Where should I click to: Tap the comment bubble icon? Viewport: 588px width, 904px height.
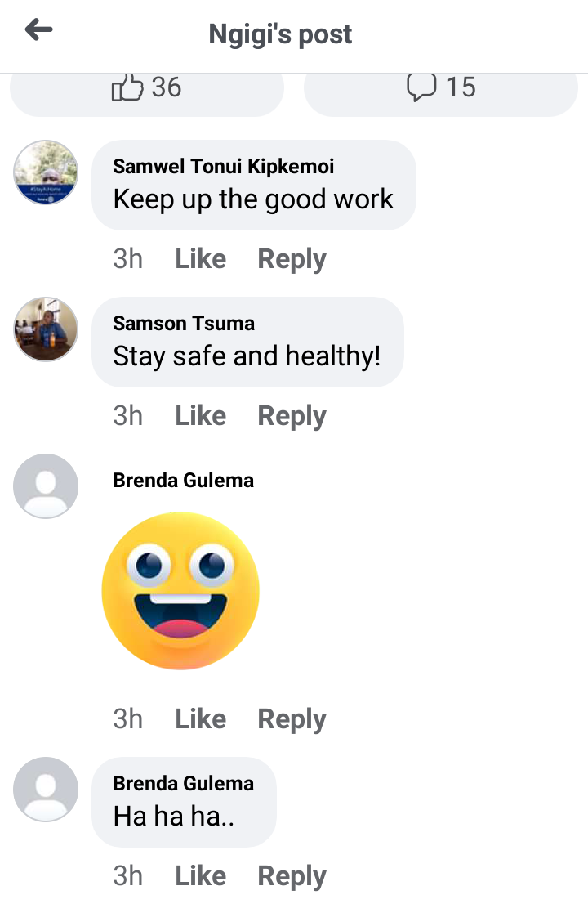pos(421,87)
